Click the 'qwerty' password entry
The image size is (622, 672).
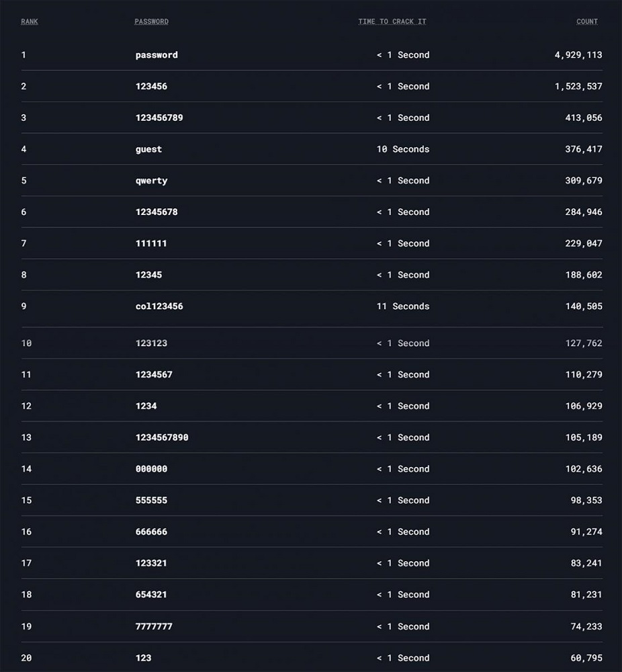tap(151, 181)
